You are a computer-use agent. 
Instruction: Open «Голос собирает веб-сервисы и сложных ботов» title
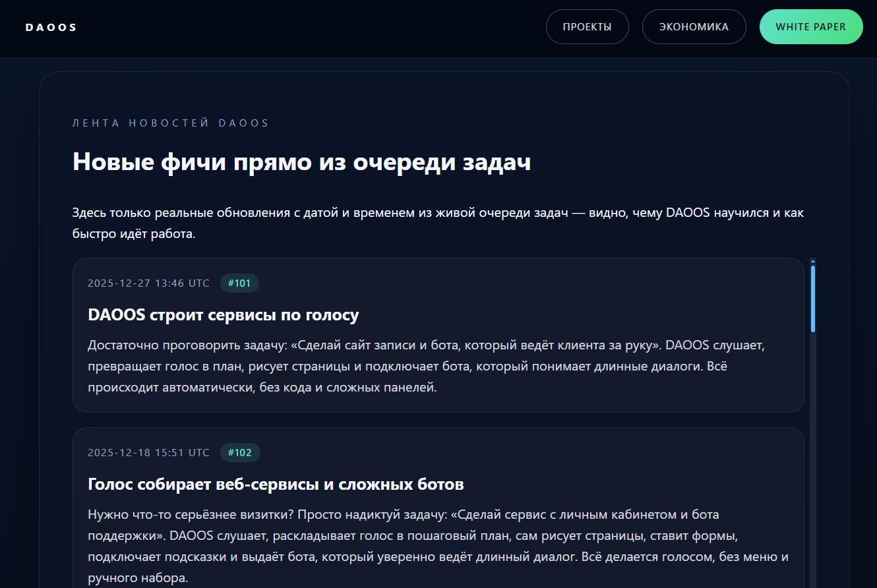click(x=276, y=485)
